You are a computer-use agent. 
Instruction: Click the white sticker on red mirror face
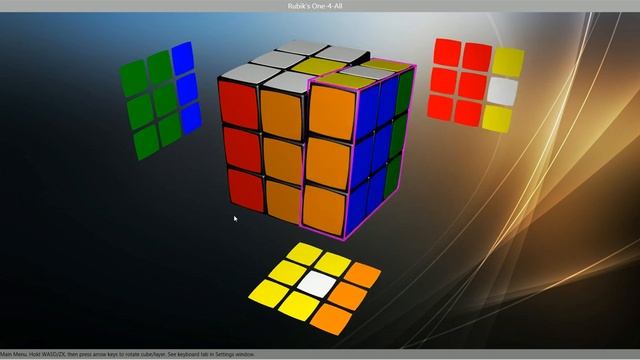pos(502,91)
